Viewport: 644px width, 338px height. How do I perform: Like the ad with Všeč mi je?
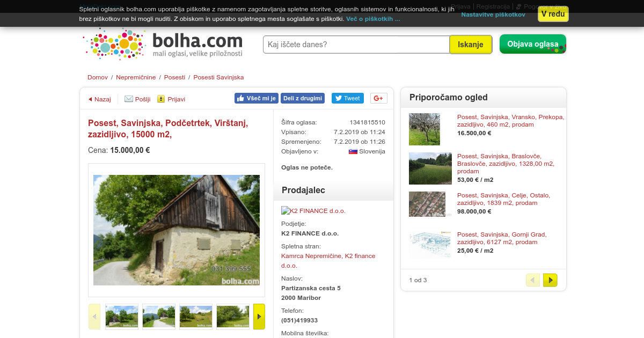257,98
